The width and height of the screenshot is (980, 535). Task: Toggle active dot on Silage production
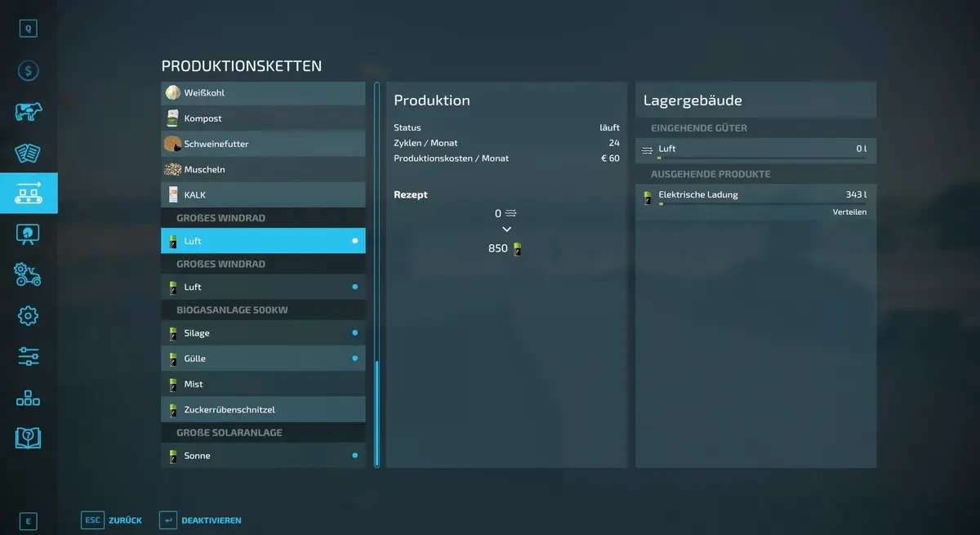pos(354,333)
